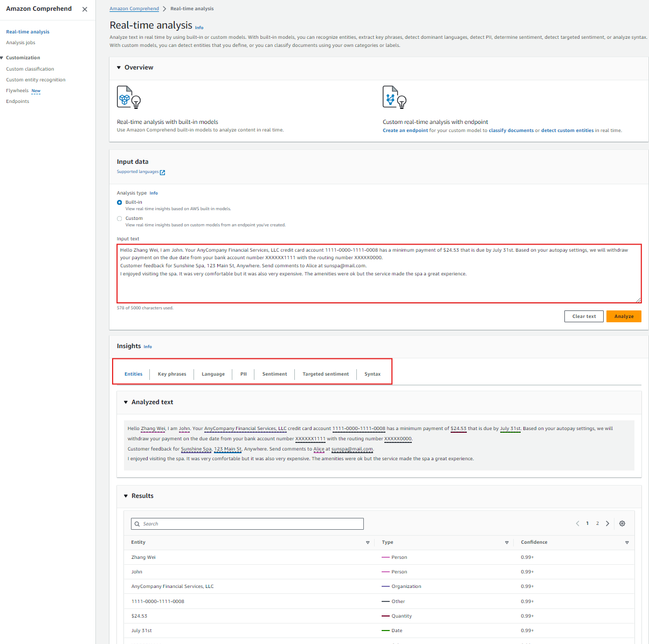
Task: Open Analysis jobs in side navigation
Action: pyautogui.click(x=20, y=43)
